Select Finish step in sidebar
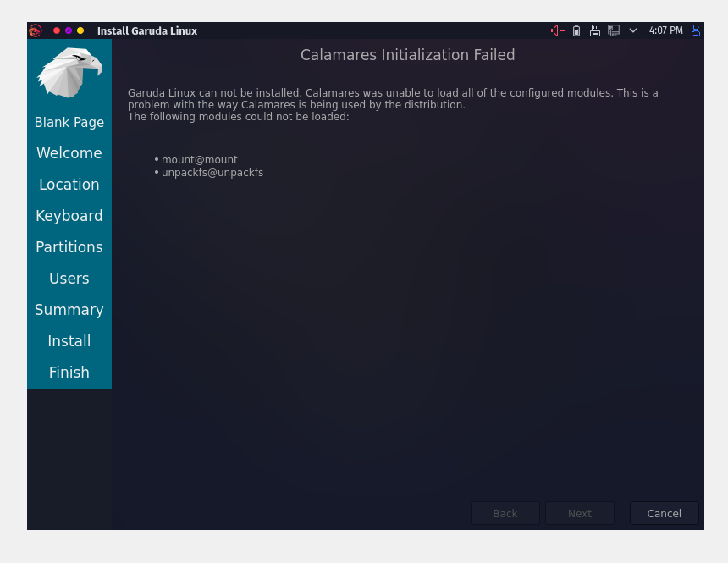 (69, 373)
